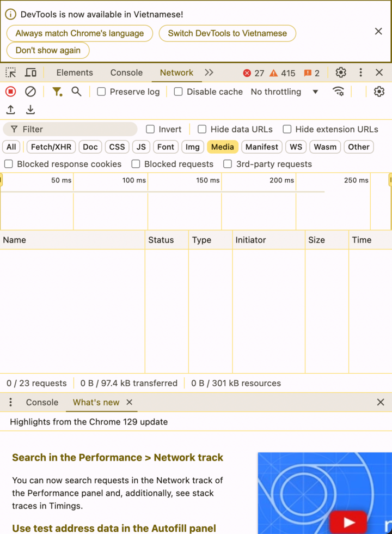
Task: Filter by Other requests
Action: [x=359, y=147]
